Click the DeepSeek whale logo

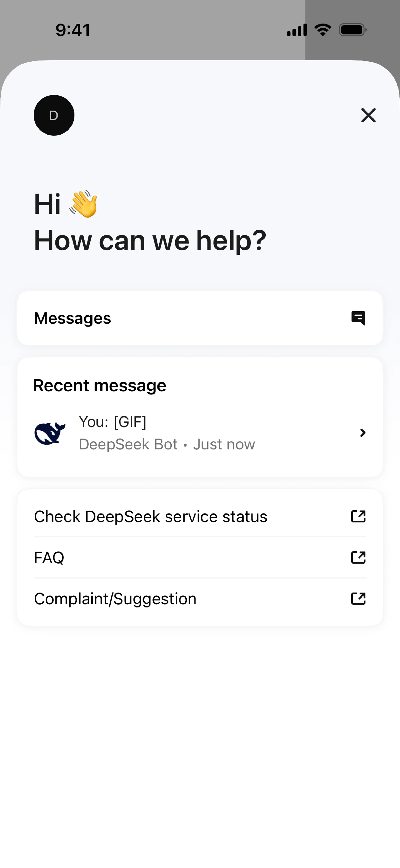tap(50, 433)
